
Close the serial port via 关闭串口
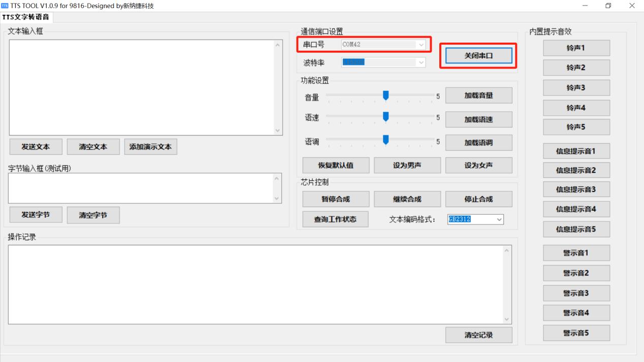tap(477, 56)
